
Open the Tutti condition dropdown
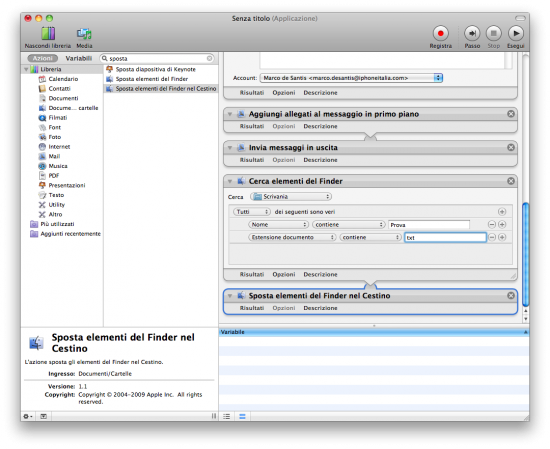click(251, 212)
